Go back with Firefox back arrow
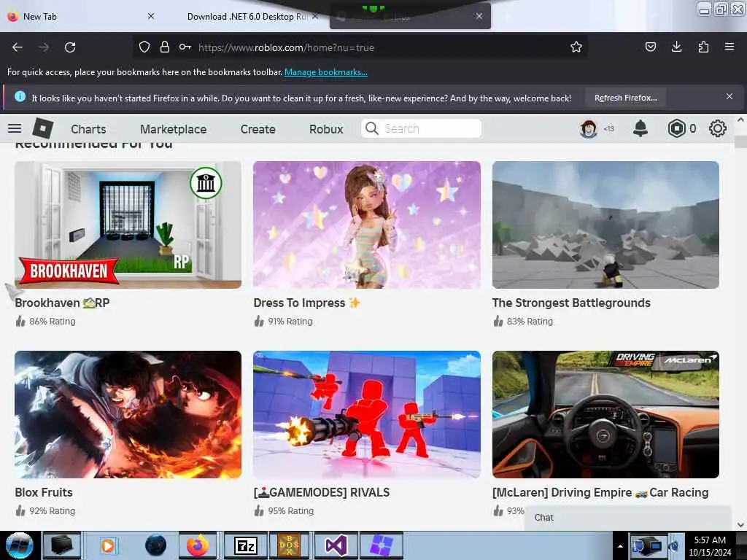 point(18,47)
